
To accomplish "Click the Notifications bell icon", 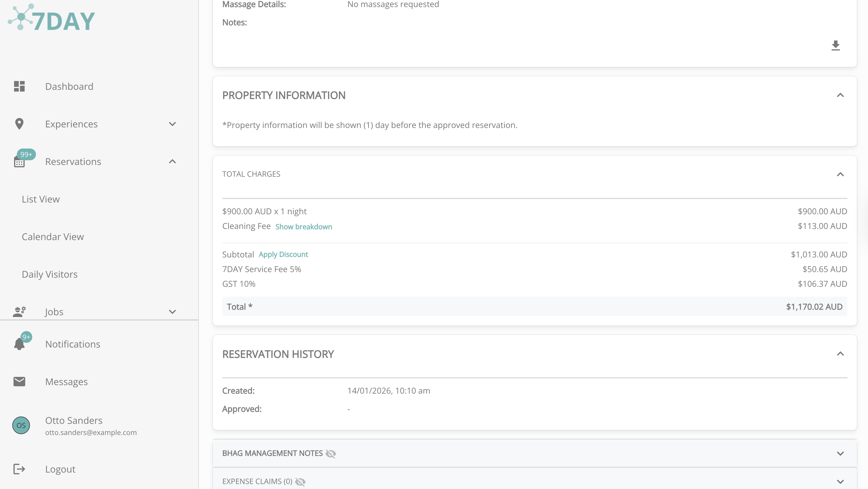I will click(19, 344).
